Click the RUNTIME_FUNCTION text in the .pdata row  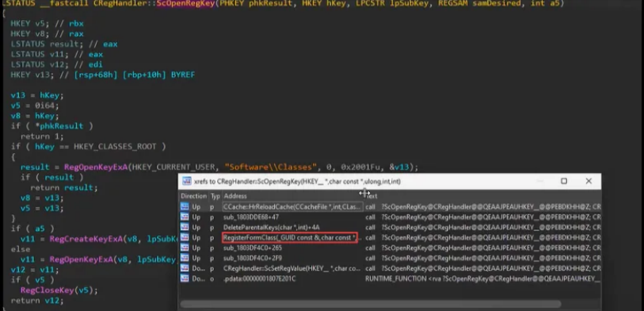point(394,278)
